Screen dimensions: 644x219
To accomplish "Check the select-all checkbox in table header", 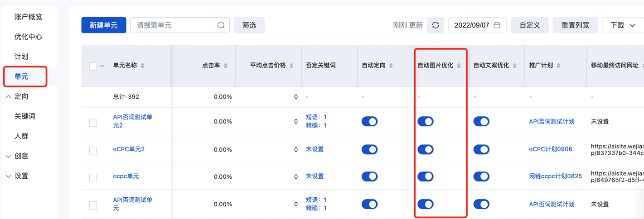I will [x=93, y=66].
